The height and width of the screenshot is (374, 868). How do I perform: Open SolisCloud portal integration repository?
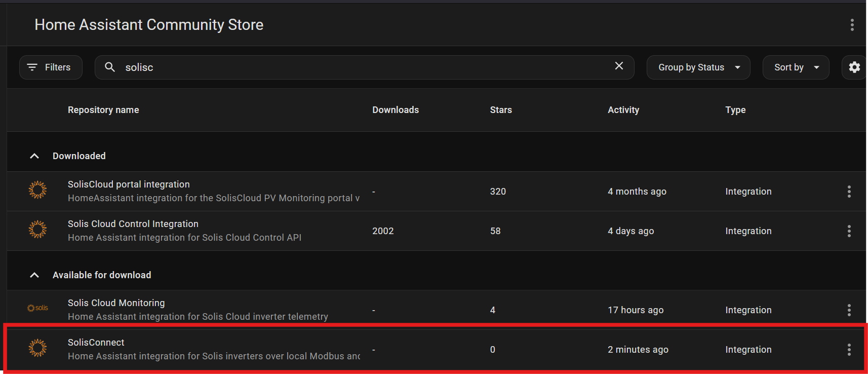click(x=129, y=184)
